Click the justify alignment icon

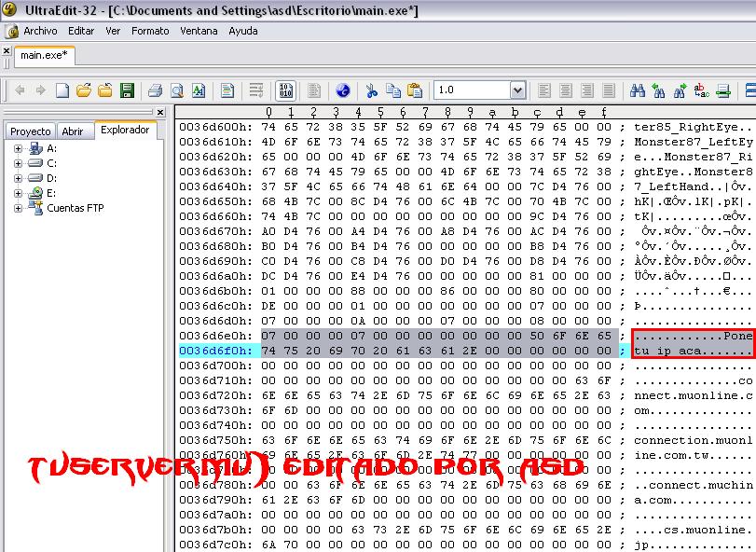click(x=609, y=90)
